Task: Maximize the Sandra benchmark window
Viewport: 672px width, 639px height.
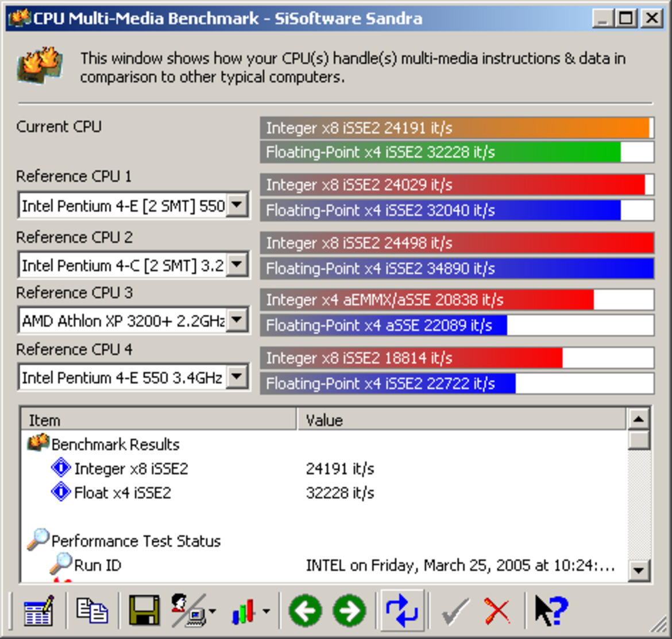Action: [625, 18]
